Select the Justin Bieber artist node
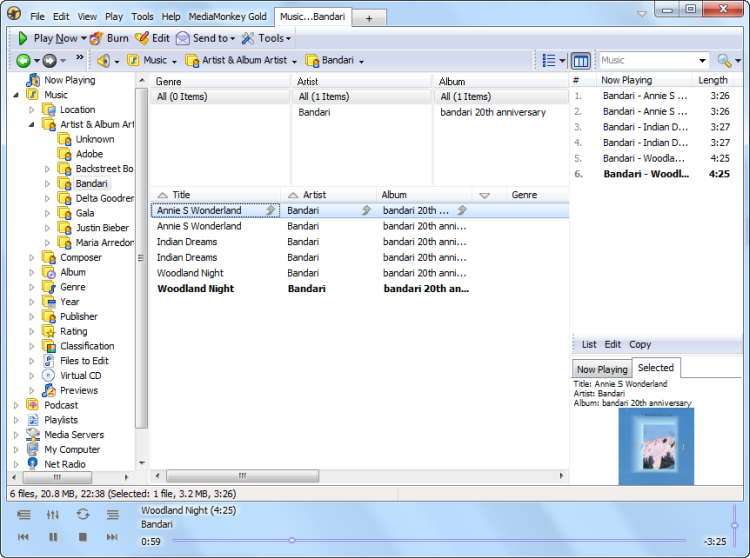Viewport: 750px width, 558px height. tap(102, 228)
